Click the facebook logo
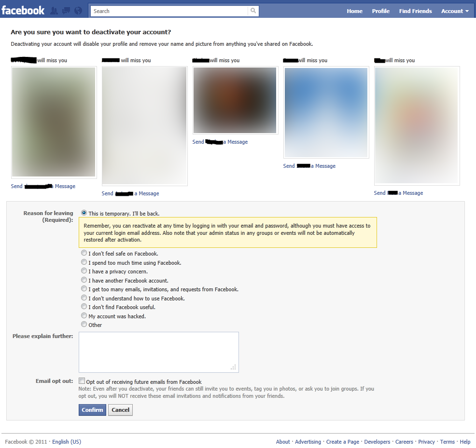Viewport: 476px width, 448px height. (23, 10)
